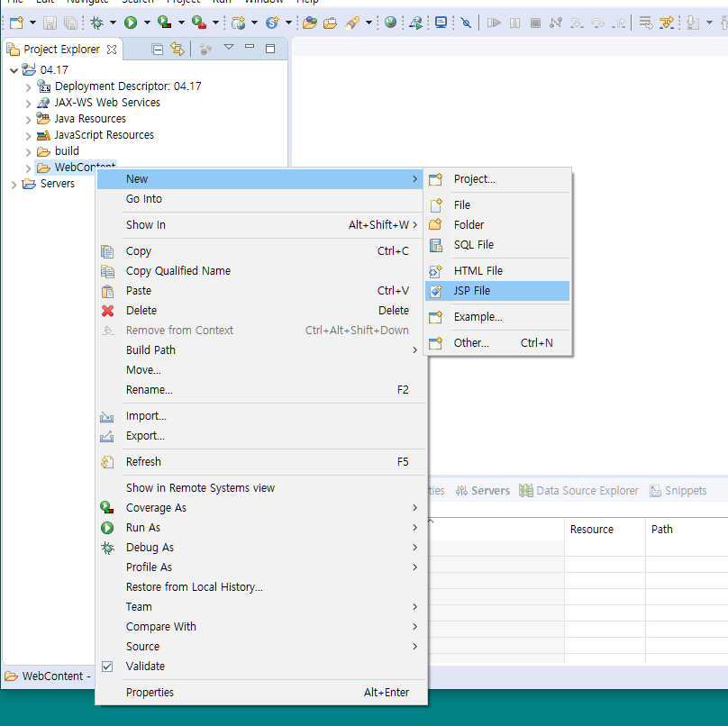
Task: Click the green Run toolbar icon
Action: point(131,23)
